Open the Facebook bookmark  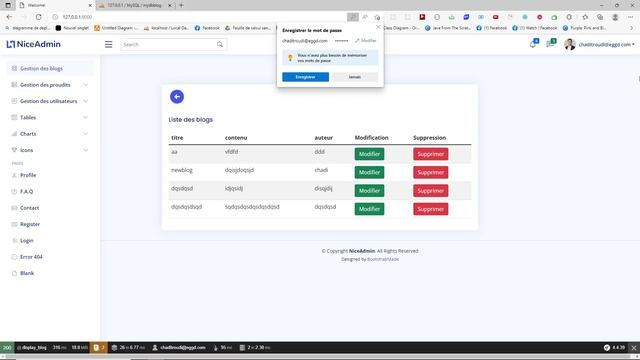coord(207,28)
